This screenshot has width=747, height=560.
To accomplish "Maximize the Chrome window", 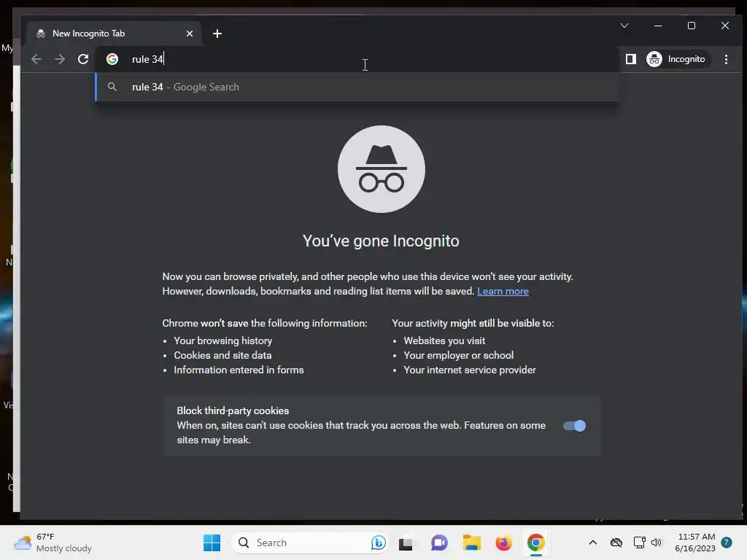I will pyautogui.click(x=692, y=26).
